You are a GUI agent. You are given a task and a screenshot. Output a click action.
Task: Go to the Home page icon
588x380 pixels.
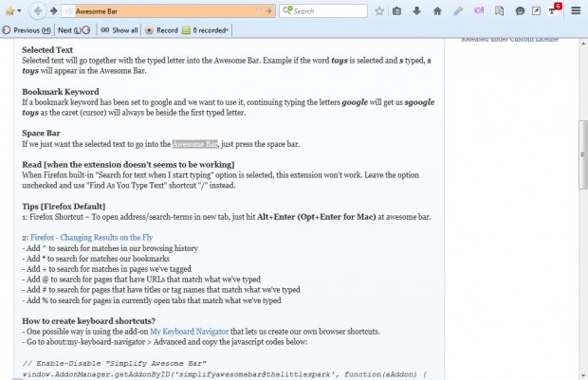[x=437, y=11]
